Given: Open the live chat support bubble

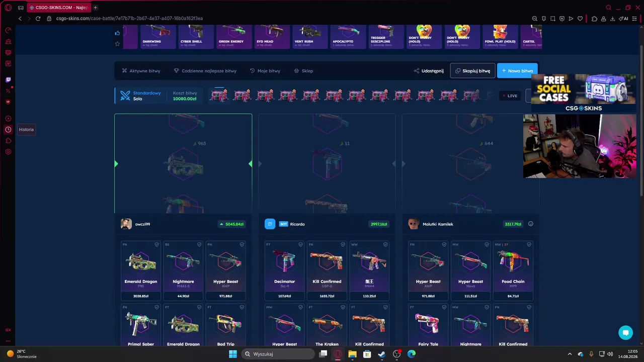Looking at the screenshot, I should (x=625, y=332).
